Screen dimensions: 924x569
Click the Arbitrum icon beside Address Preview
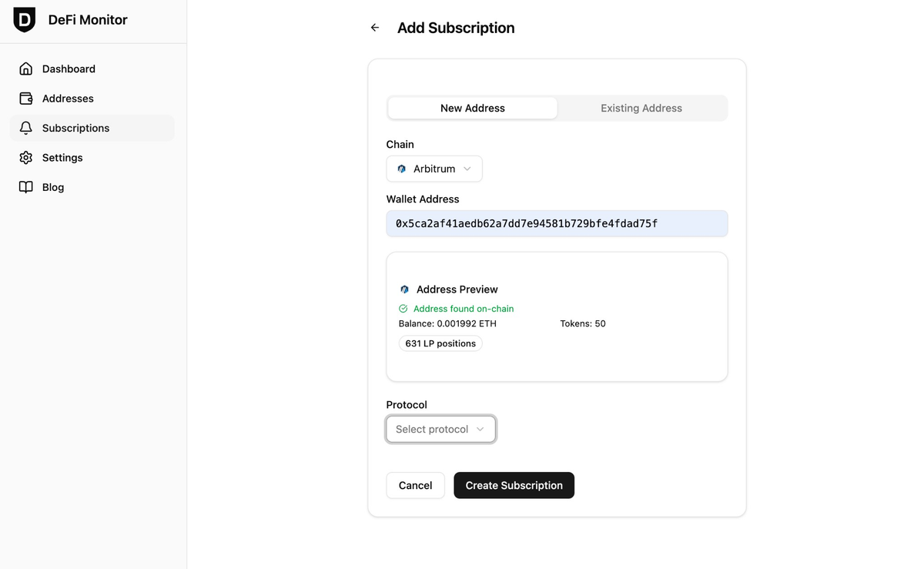click(x=404, y=289)
